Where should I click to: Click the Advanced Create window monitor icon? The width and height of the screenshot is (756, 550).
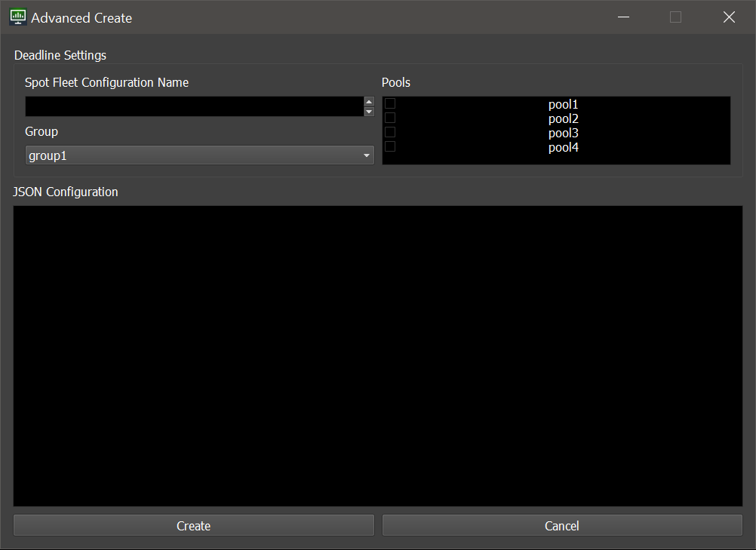18,17
